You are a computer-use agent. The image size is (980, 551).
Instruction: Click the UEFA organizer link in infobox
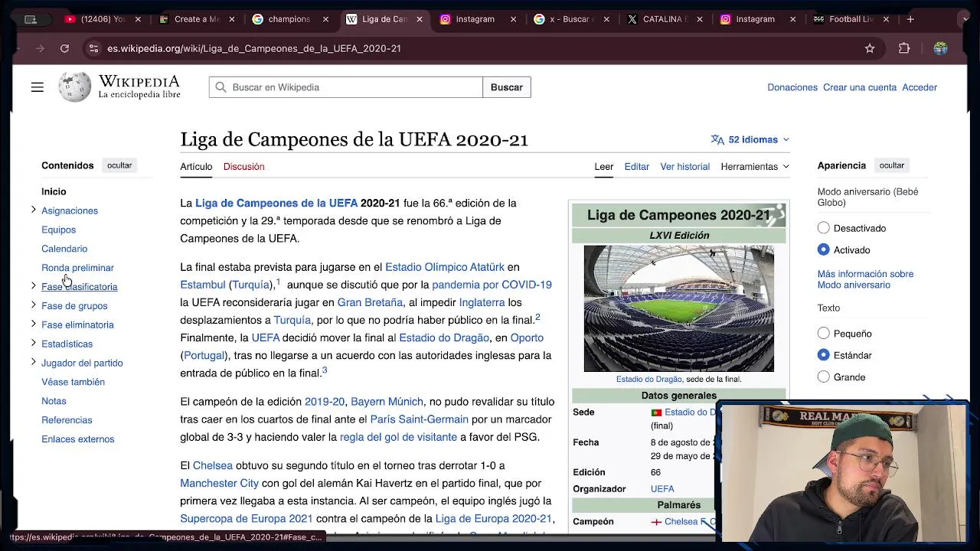point(662,489)
